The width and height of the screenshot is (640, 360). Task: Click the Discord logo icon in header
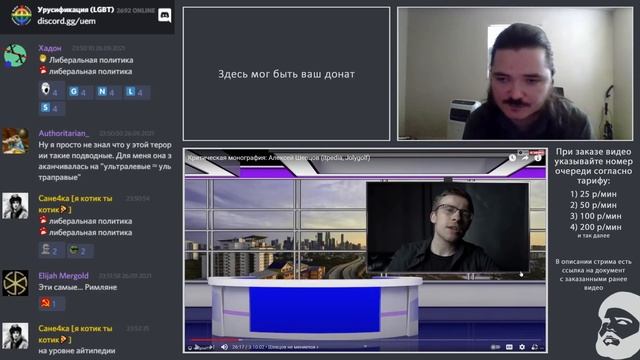[164, 16]
